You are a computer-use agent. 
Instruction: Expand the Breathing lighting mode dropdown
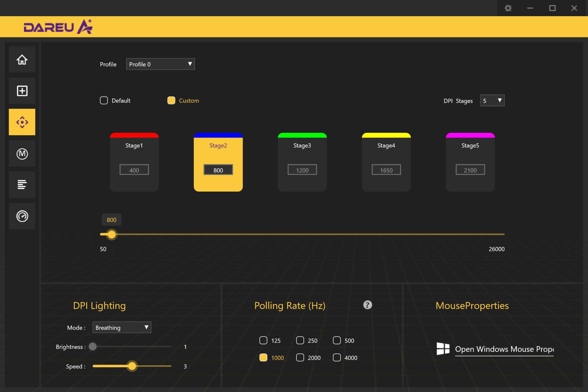pyautogui.click(x=122, y=327)
